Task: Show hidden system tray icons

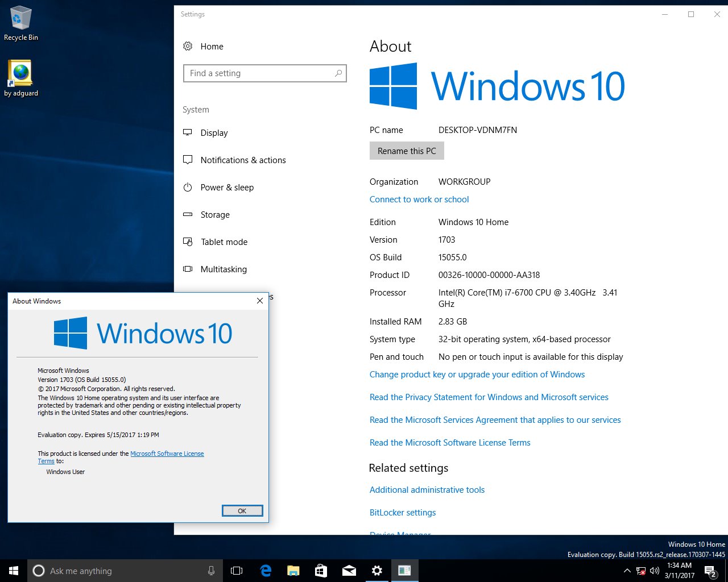Action: (627, 571)
